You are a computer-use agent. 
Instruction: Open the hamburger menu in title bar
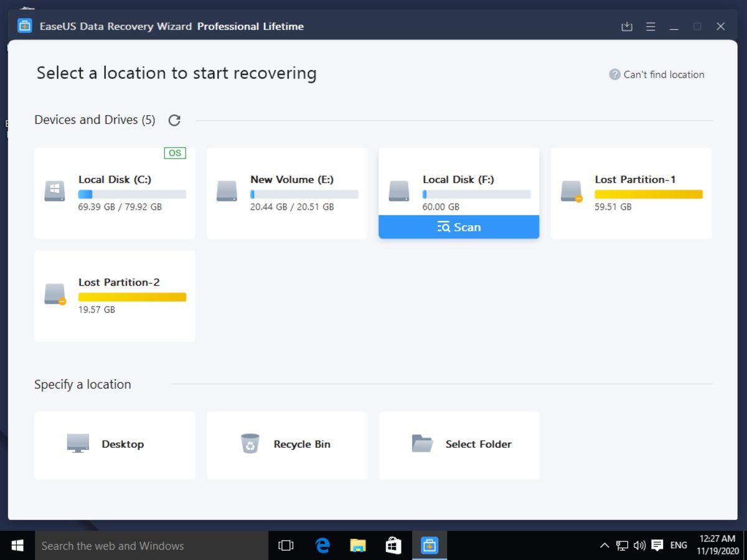point(651,27)
